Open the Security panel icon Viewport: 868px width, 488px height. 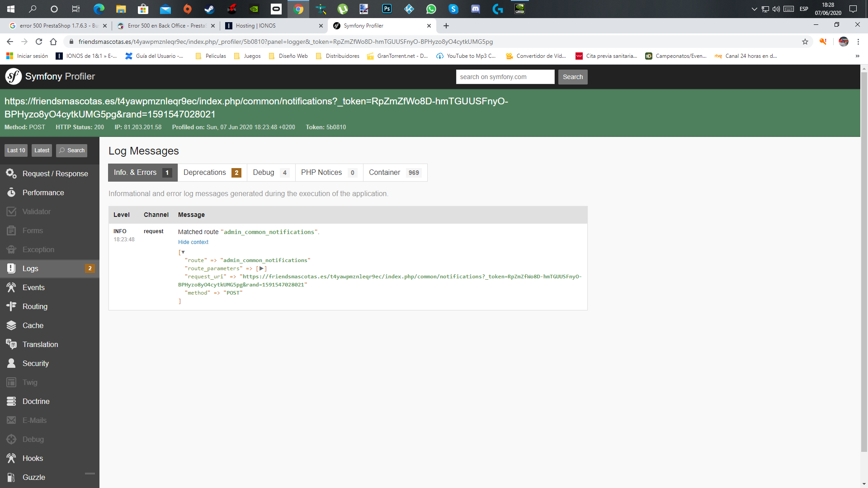11,363
